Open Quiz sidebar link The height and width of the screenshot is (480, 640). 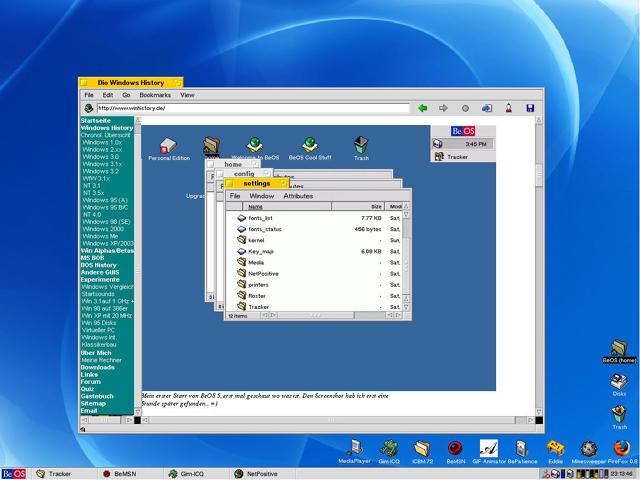click(x=87, y=389)
